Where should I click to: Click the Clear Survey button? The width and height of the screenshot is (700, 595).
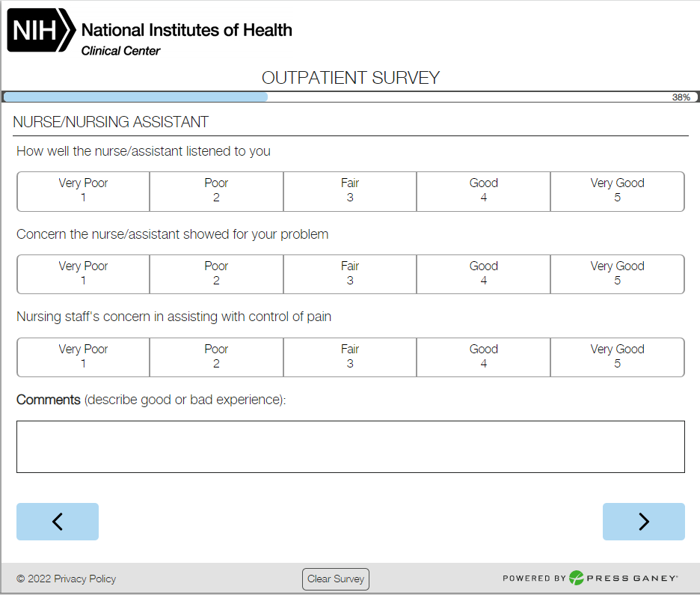(x=336, y=579)
